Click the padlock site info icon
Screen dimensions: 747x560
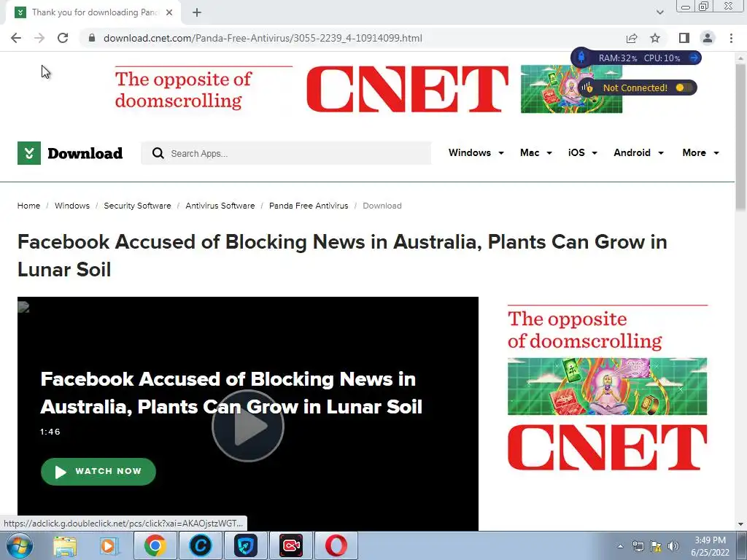92,38
